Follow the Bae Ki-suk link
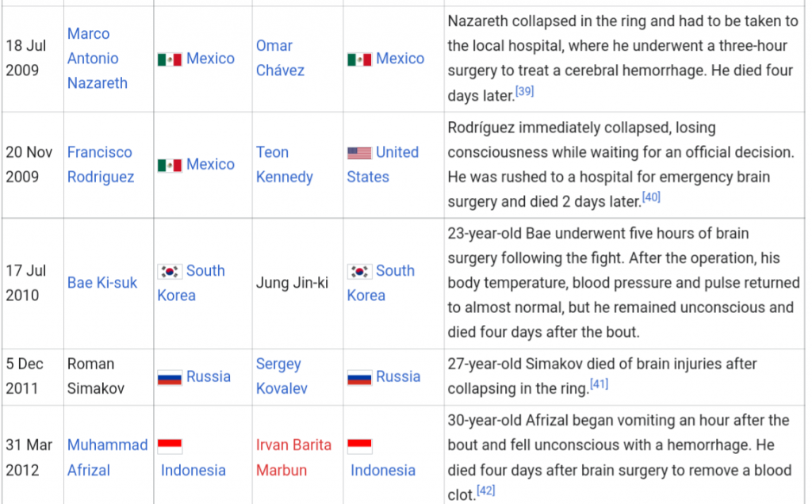This screenshot has width=812, height=504. click(x=102, y=283)
